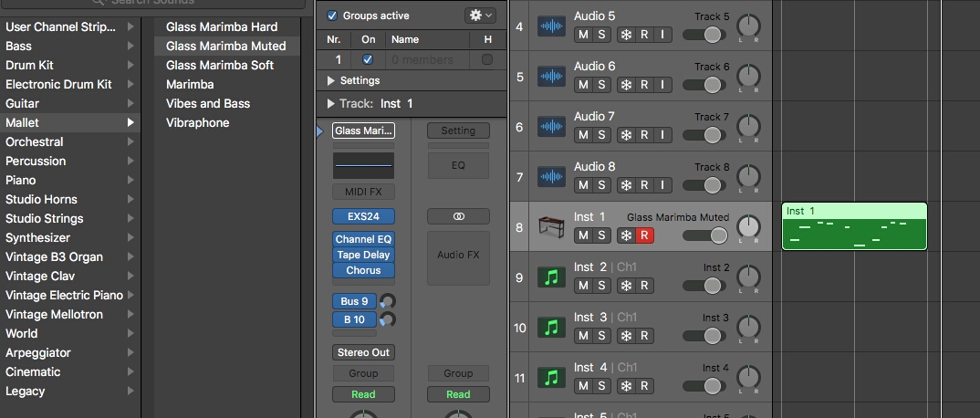Viewport: 980px width, 418px height.
Task: Open the Tape Delay plugin
Action: (x=363, y=255)
